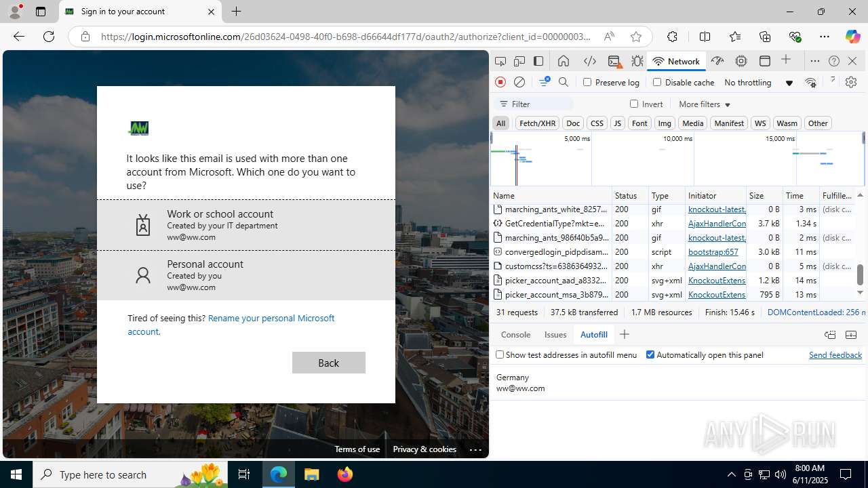868x488 pixels.
Task: Click the Windows taskbar search box
Action: 130,474
